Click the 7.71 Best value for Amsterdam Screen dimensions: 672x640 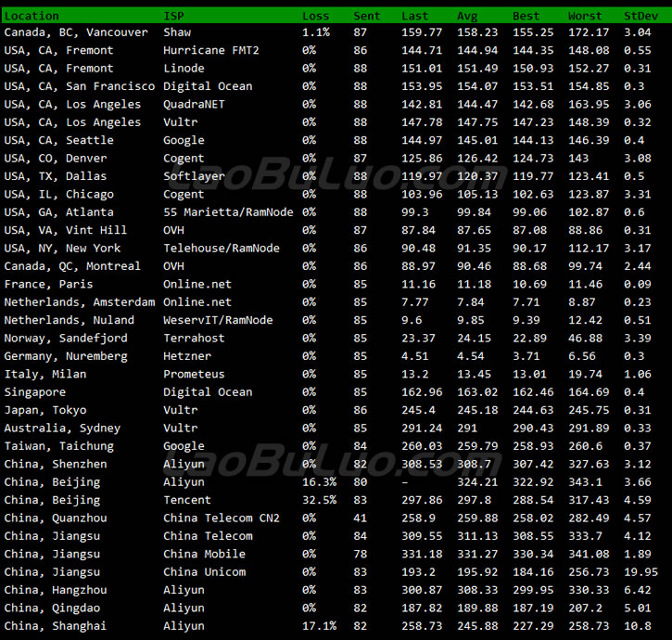[526, 302]
